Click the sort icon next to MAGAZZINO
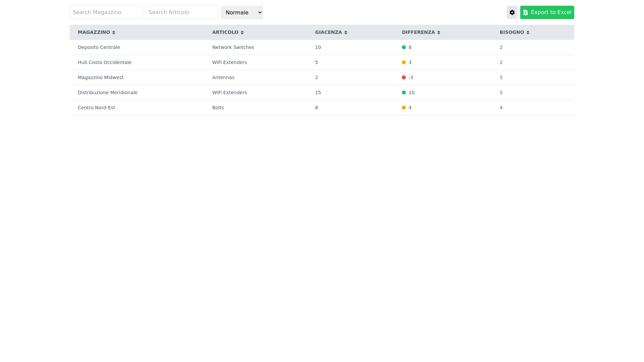The width and height of the screenshot is (644, 362). [114, 32]
